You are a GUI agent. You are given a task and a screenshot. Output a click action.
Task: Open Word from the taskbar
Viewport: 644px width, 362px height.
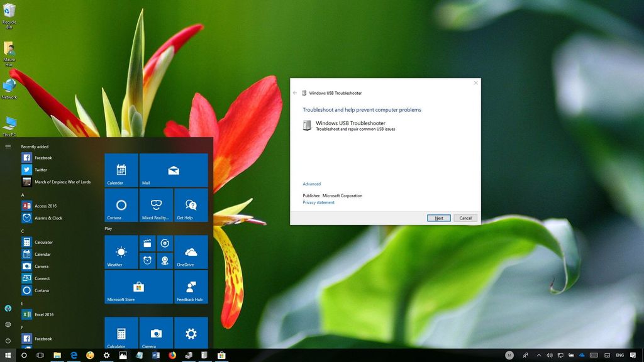tap(156, 355)
